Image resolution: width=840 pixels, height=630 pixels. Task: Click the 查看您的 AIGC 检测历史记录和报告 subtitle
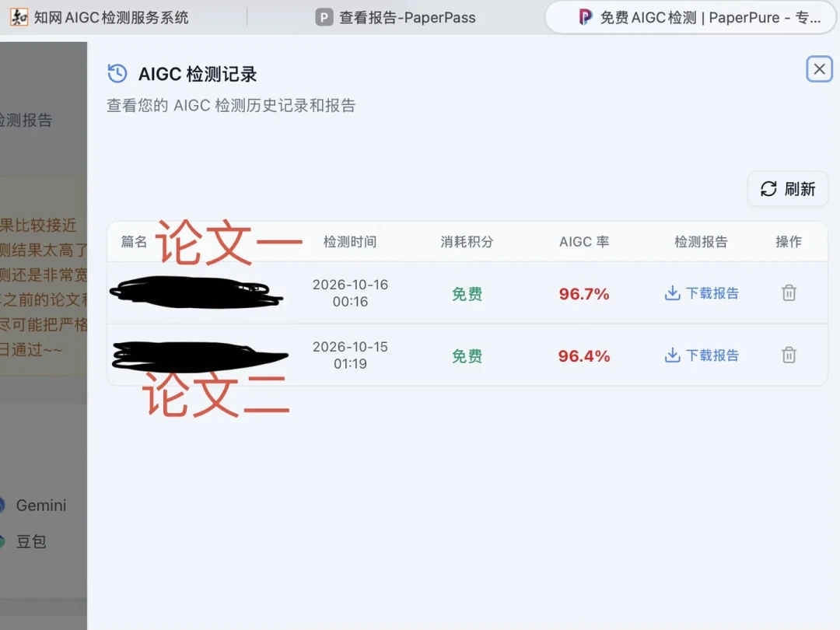(x=231, y=106)
